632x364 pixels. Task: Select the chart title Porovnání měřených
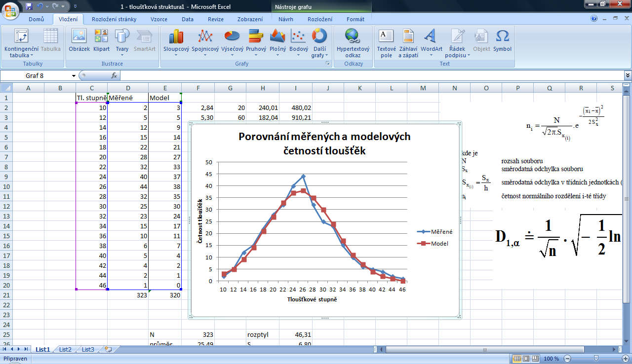(x=324, y=144)
